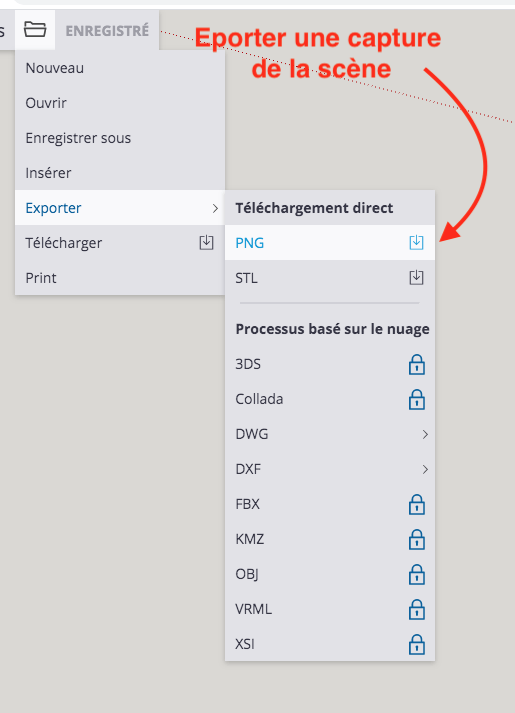This screenshot has height=713, width=515.
Task: Click the lock icon beside OBJ
Action: (417, 575)
